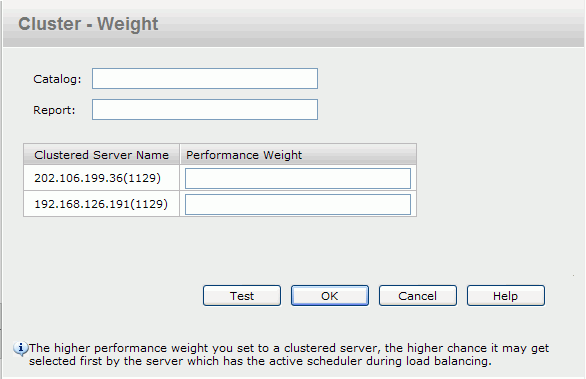Click the Test button

point(242,296)
